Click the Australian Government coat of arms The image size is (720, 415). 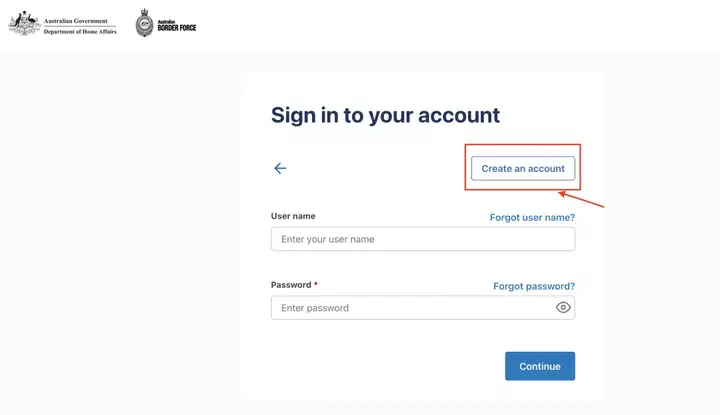(24, 23)
